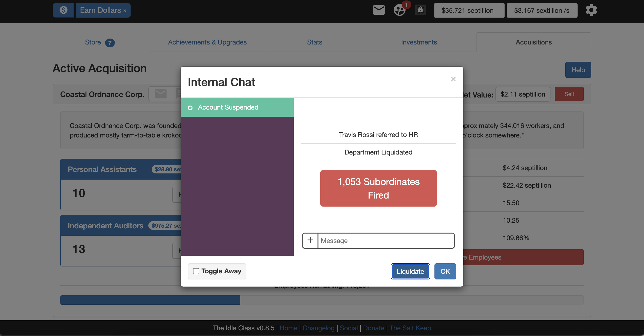Viewport: 644px width, 336px height.
Task: Click the face icon with notification badge
Action: [x=399, y=10]
